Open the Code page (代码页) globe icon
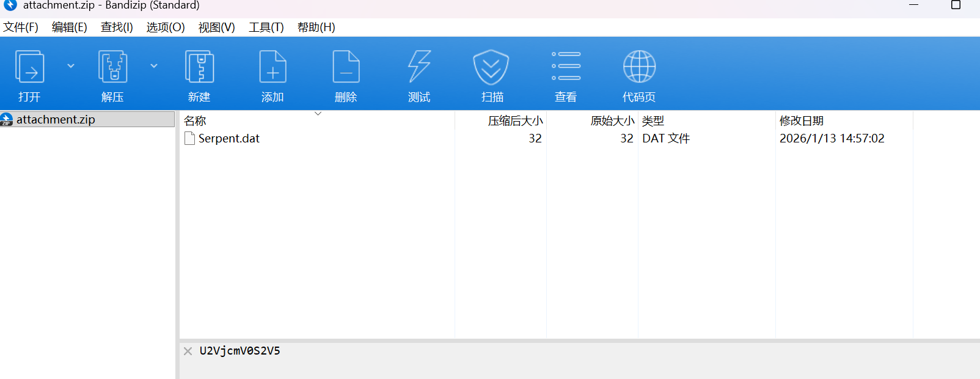 tap(639, 67)
